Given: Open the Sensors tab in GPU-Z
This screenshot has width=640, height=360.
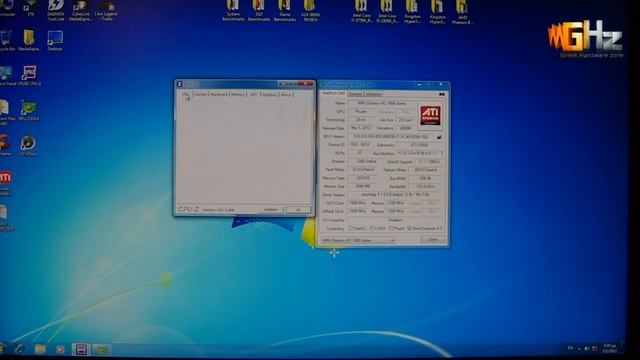Looking at the screenshot, I should [356, 94].
